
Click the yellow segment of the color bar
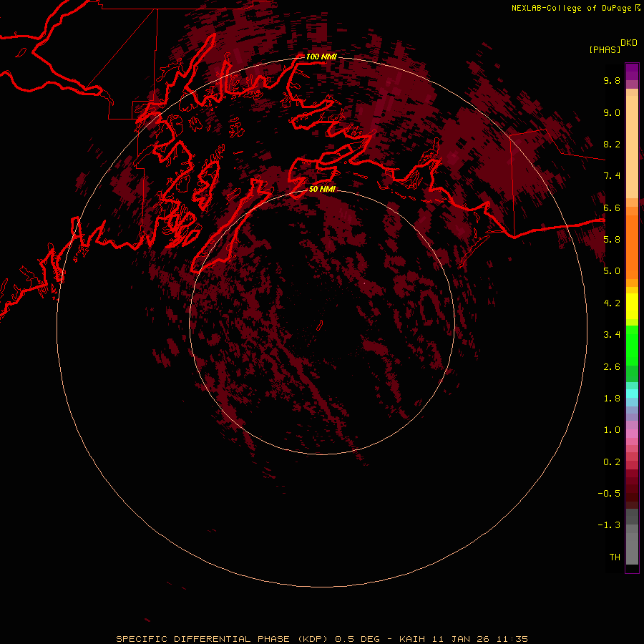pos(632,306)
